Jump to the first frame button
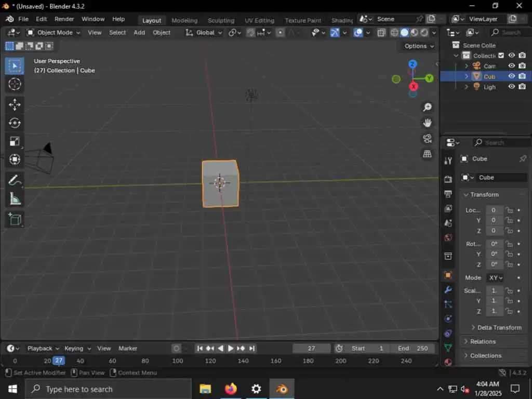The width and height of the screenshot is (532, 399). 200,349
